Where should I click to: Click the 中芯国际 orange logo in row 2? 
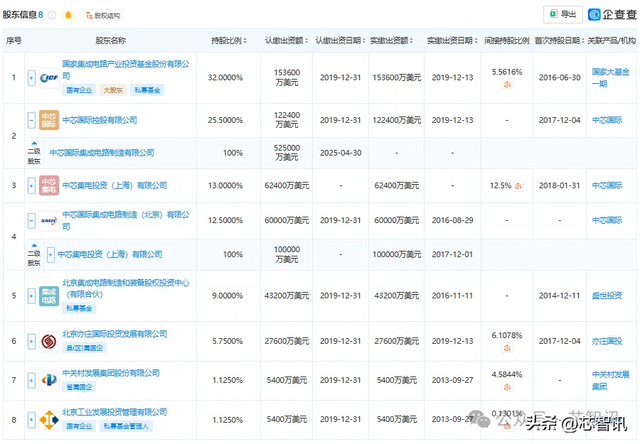tap(49, 120)
